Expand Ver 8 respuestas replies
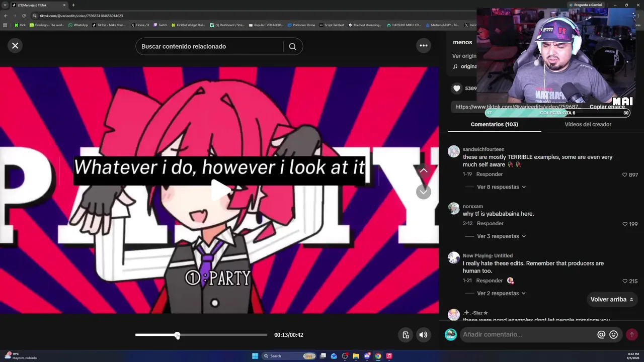Viewport: 644px width, 362px height. pos(501,187)
